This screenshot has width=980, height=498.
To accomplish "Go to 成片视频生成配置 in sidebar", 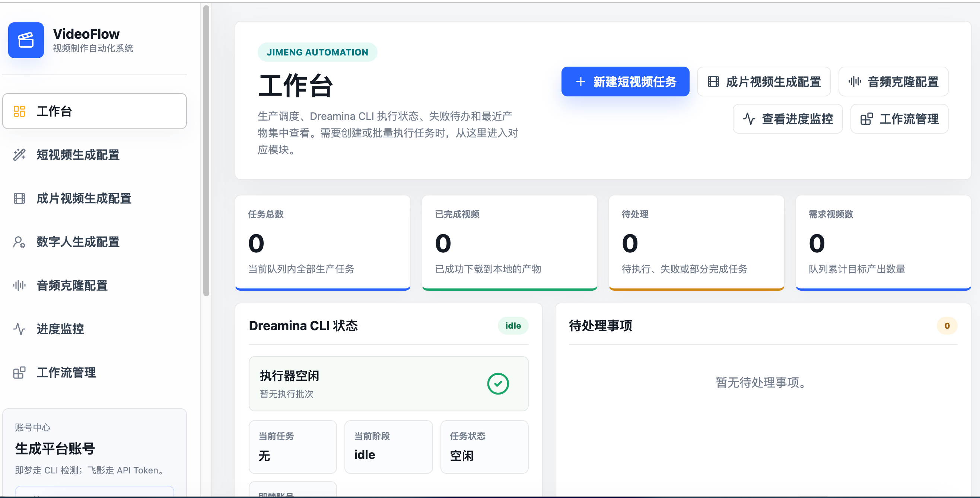I will coord(94,198).
